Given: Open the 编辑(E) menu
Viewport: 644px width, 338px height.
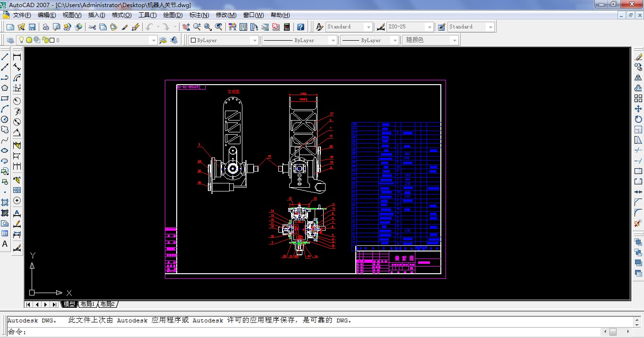Looking at the screenshot, I should pos(47,15).
